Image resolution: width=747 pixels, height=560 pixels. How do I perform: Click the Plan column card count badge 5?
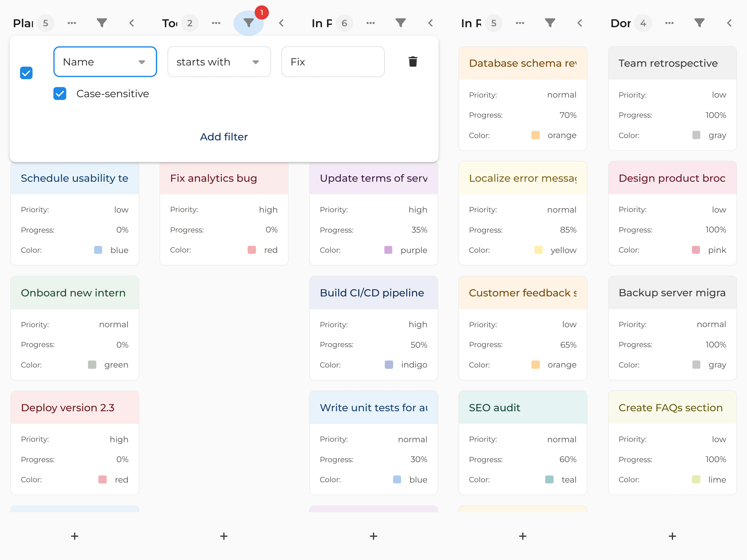click(x=46, y=23)
